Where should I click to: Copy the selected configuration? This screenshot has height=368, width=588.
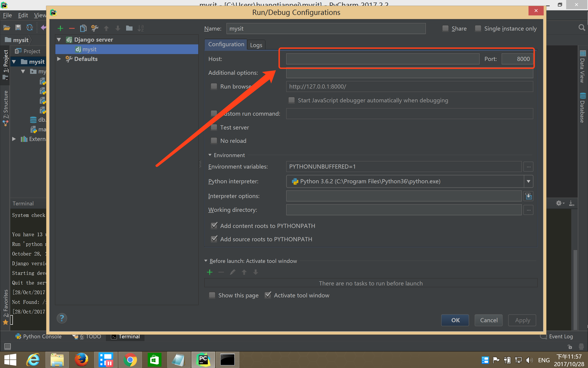(83, 28)
